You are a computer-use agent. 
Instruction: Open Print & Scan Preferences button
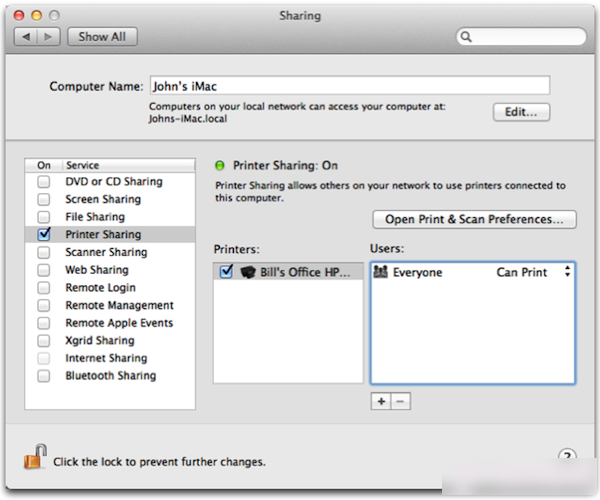474,219
